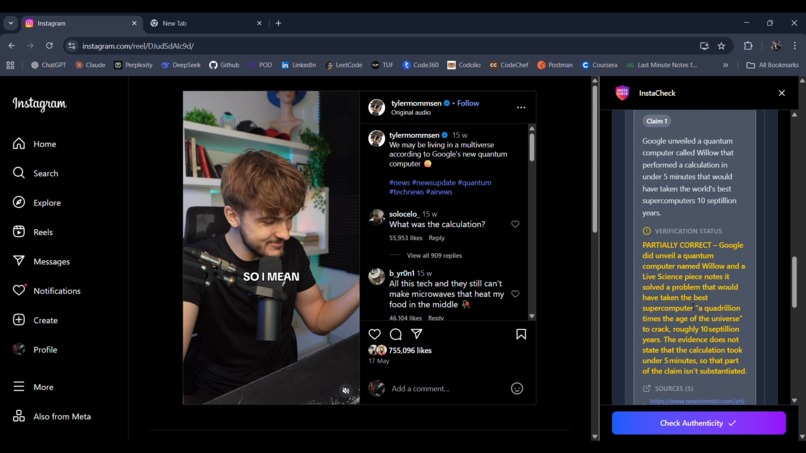
Task: Click the comments section scrollbar
Action: tap(532, 147)
